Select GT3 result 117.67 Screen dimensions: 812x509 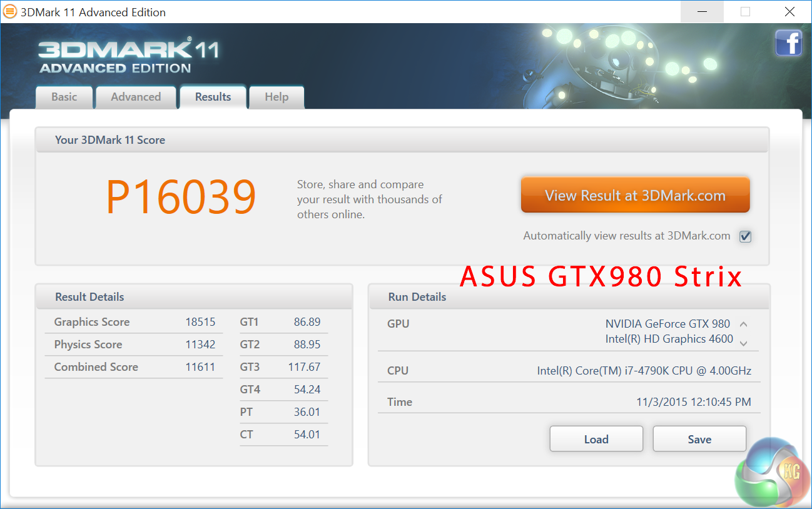[304, 367]
